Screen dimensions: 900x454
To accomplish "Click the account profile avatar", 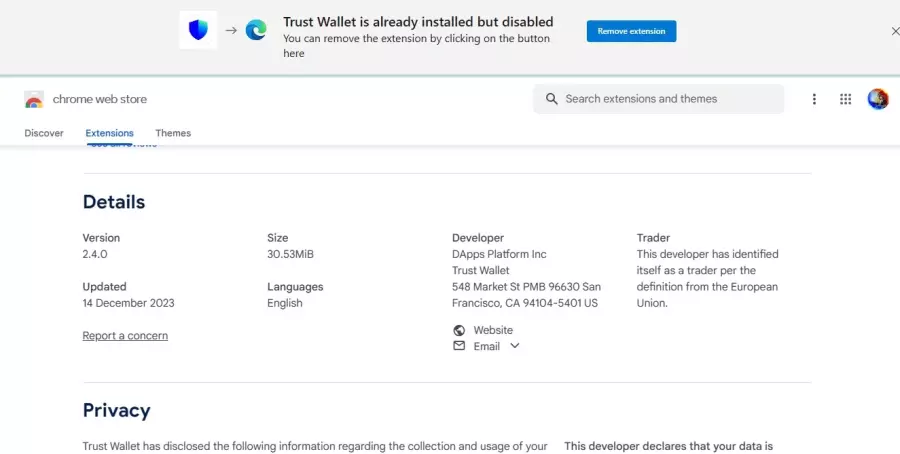I will [x=878, y=99].
